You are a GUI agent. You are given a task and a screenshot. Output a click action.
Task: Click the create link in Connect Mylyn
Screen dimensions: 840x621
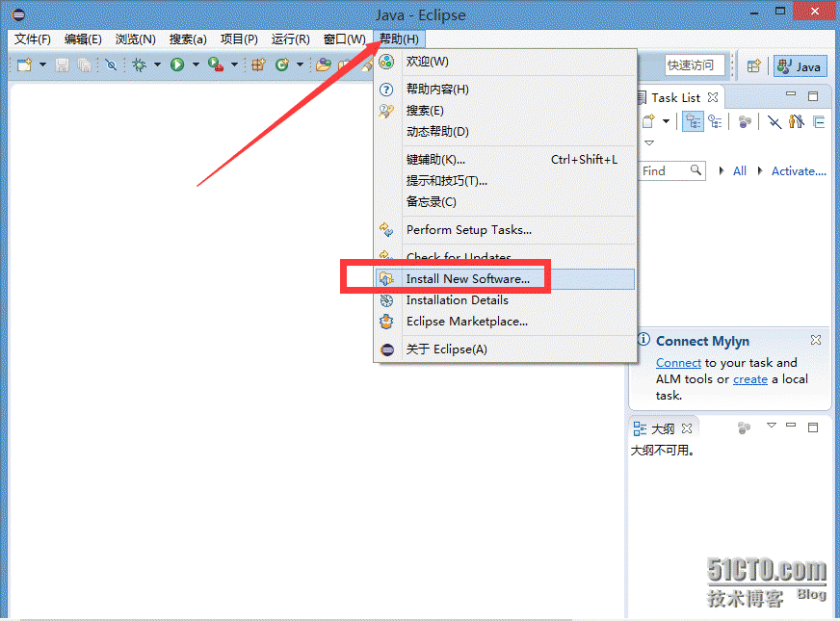pyautogui.click(x=750, y=379)
